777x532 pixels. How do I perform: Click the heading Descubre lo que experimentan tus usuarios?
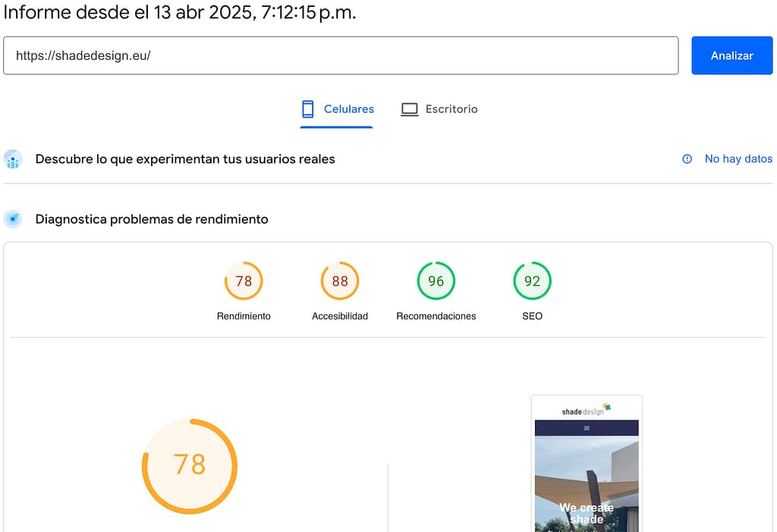[185, 159]
